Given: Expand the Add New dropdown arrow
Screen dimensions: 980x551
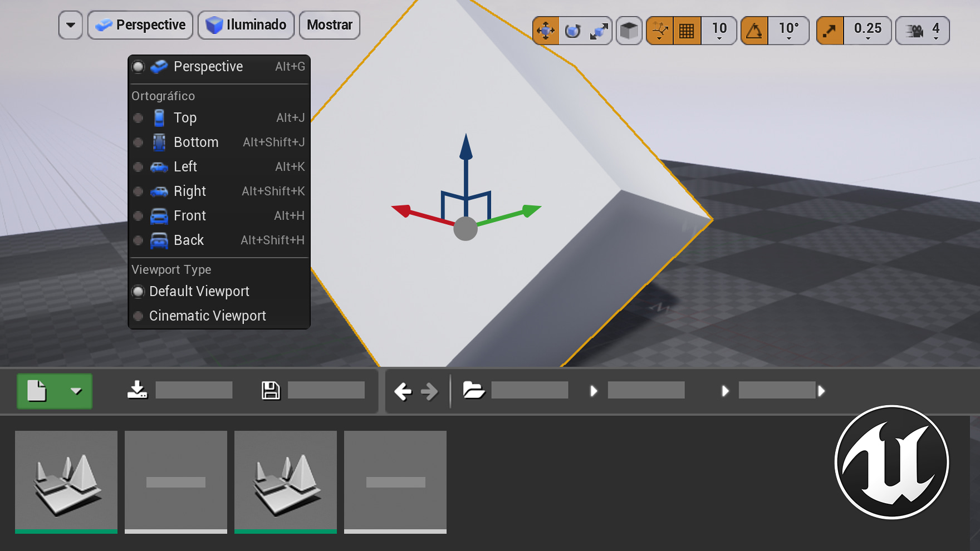Looking at the screenshot, I should coord(76,391).
